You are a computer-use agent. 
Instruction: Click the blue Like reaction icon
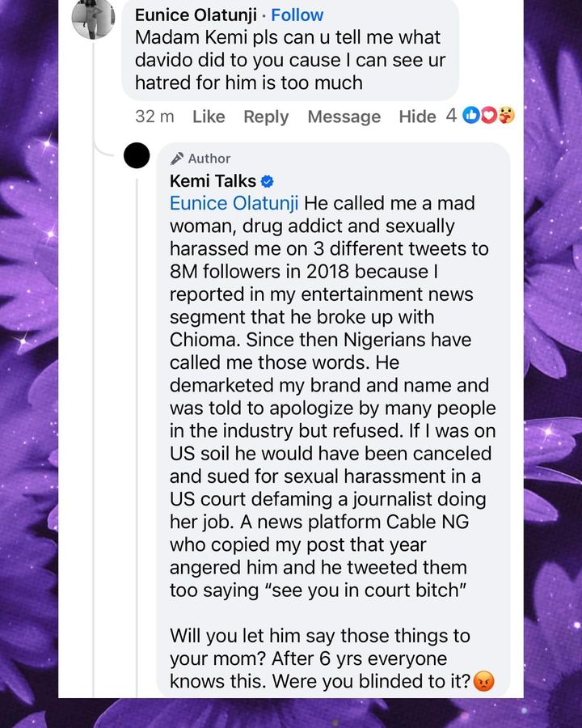(x=471, y=116)
